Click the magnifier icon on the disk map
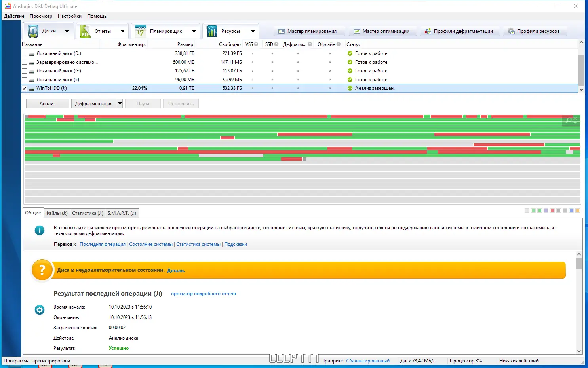Screen dimensions: 588x368 tap(568, 120)
